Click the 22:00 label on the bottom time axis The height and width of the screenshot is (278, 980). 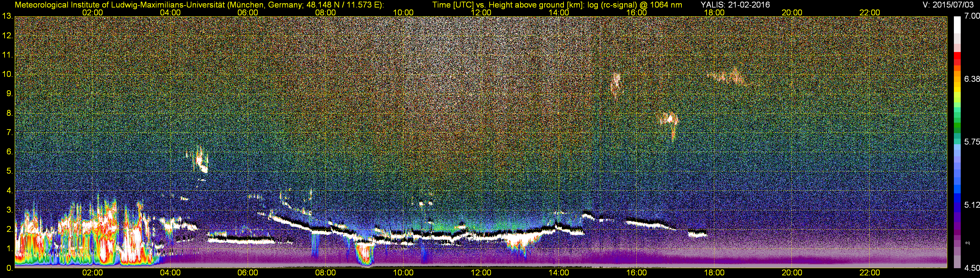[870, 273]
